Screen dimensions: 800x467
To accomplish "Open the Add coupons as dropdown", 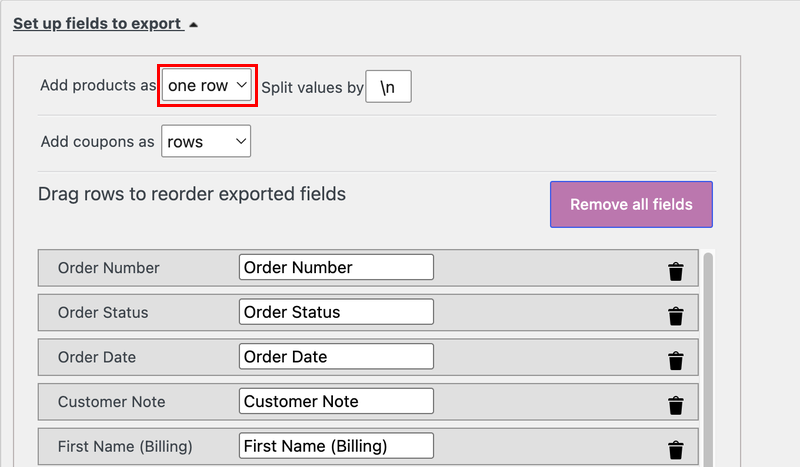I will tap(206, 141).
